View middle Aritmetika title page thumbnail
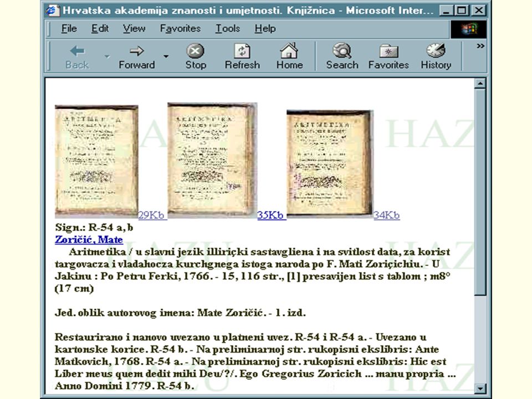Viewport: 532px width, 399px height. (212, 160)
